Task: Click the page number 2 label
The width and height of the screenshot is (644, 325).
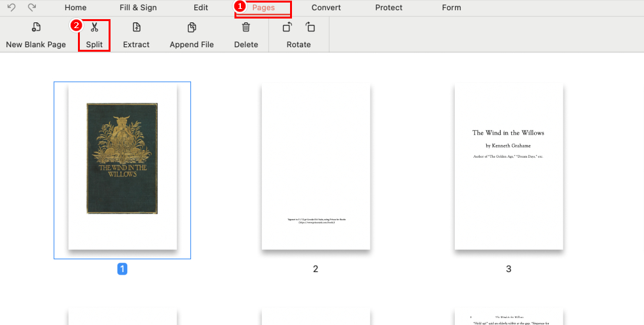Action: pos(316,269)
